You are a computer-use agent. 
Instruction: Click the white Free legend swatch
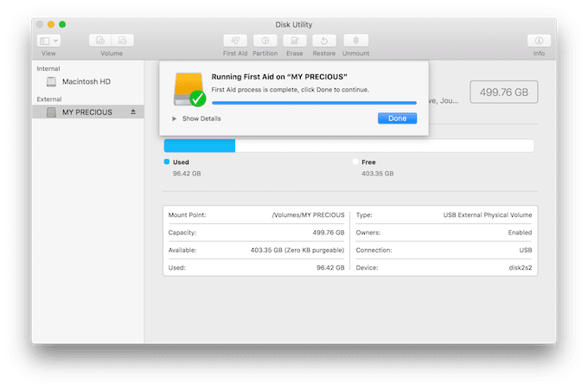click(355, 162)
